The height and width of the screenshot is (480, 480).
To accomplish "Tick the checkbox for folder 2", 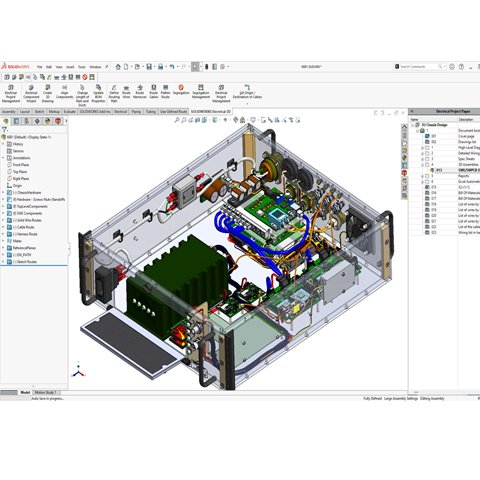I will pyautogui.click(x=427, y=153).
